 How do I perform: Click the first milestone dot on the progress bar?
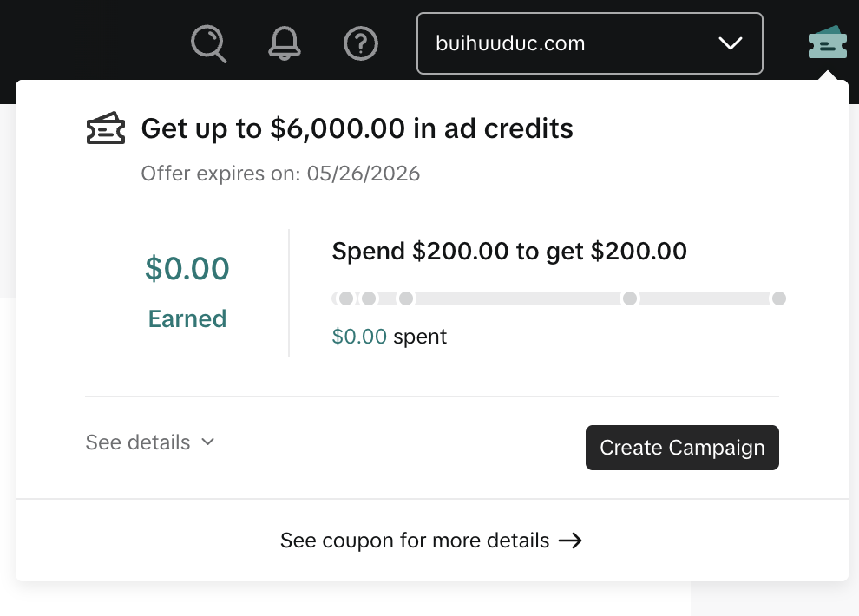point(346,298)
